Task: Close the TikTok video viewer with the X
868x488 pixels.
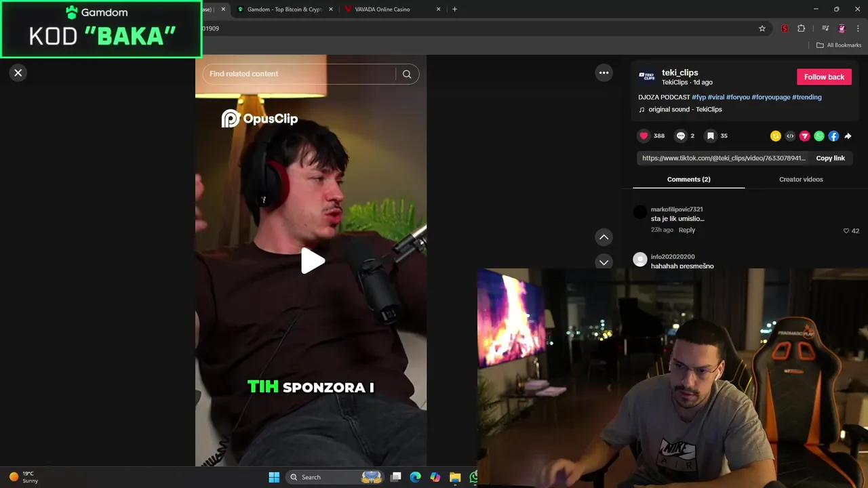Action: pos(18,73)
